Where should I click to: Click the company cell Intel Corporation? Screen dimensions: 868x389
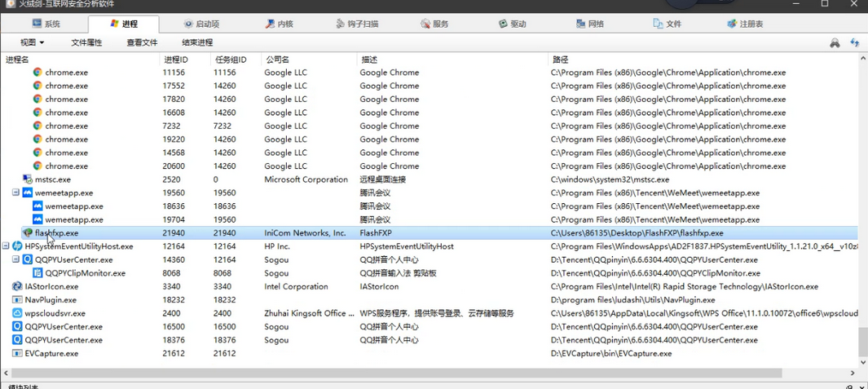click(x=296, y=286)
